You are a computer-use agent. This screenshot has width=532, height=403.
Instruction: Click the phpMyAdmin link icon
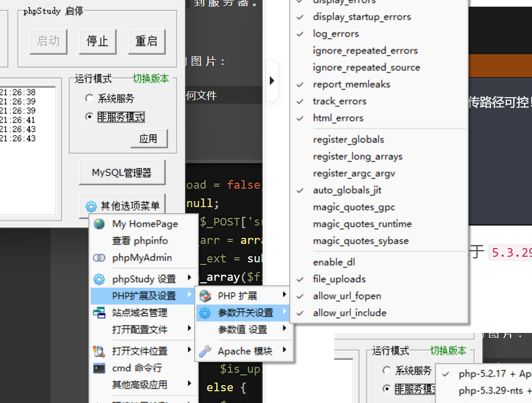point(99,258)
